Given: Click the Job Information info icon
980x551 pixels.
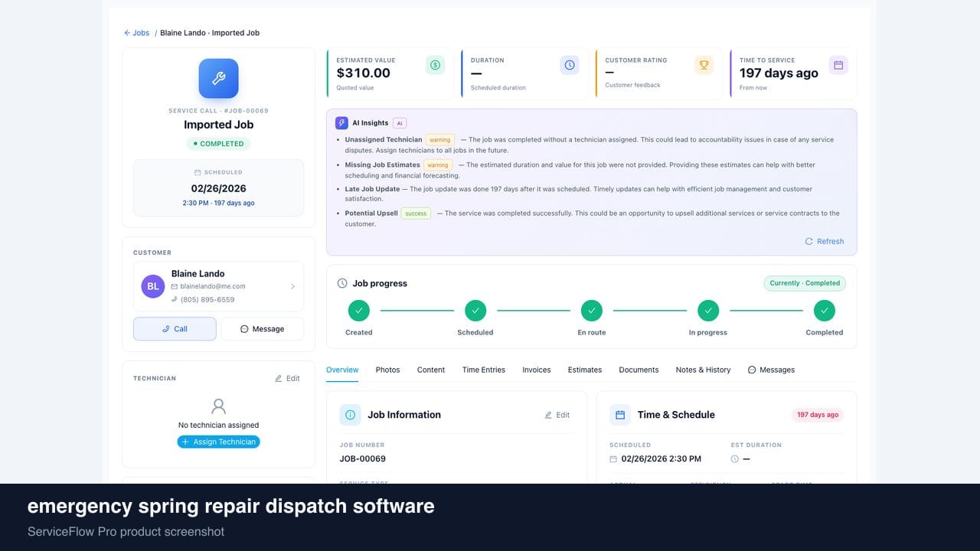Looking at the screenshot, I should pos(351,415).
